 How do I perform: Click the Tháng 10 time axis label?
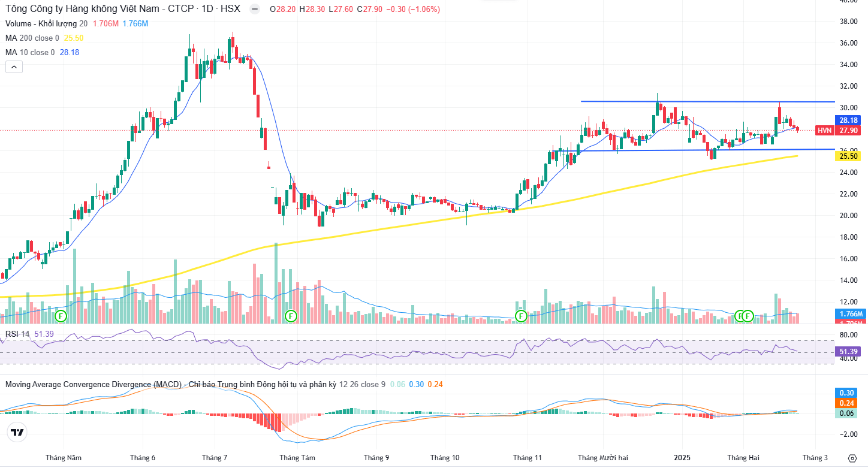(x=445, y=458)
